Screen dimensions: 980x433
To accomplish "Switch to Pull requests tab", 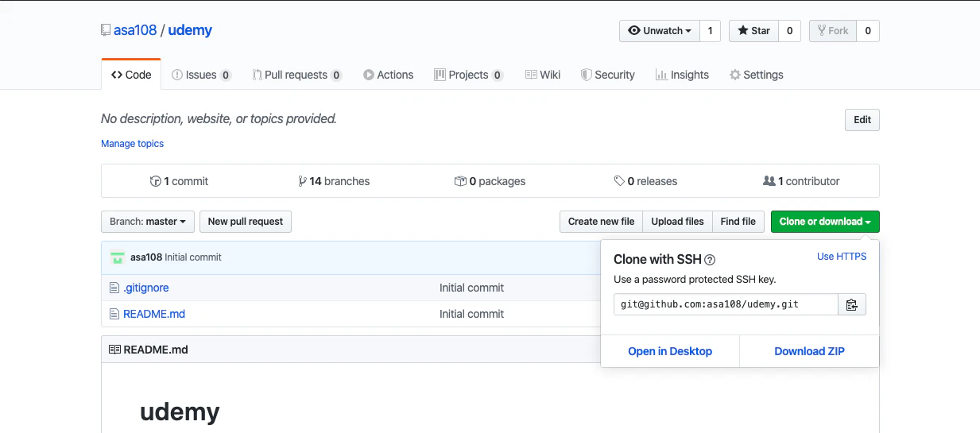I will point(296,75).
